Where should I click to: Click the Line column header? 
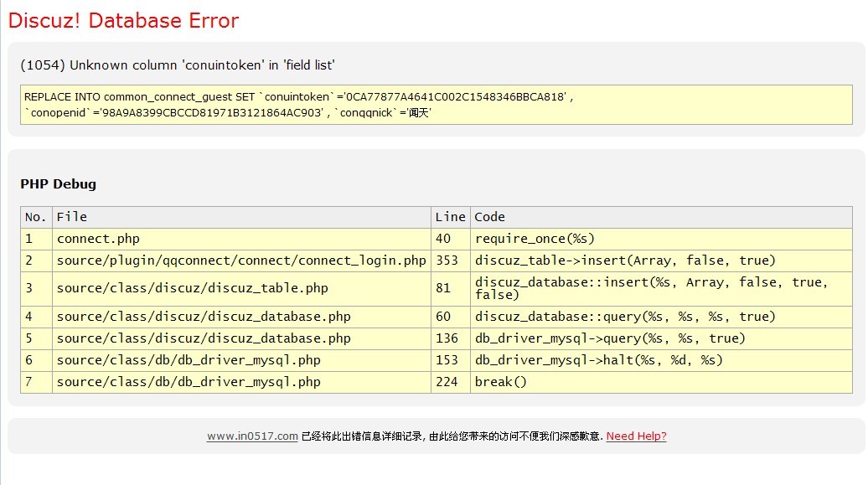pyautogui.click(x=451, y=218)
